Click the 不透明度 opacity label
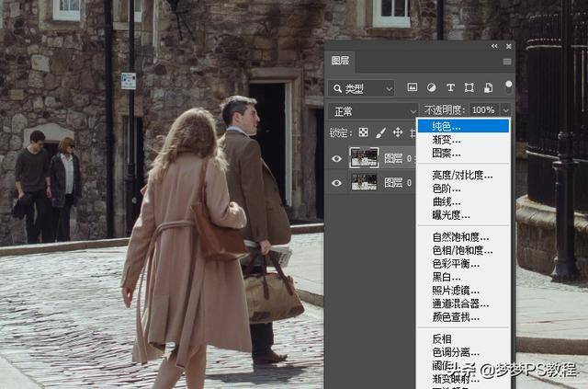The width and height of the screenshot is (588, 389). click(x=445, y=110)
